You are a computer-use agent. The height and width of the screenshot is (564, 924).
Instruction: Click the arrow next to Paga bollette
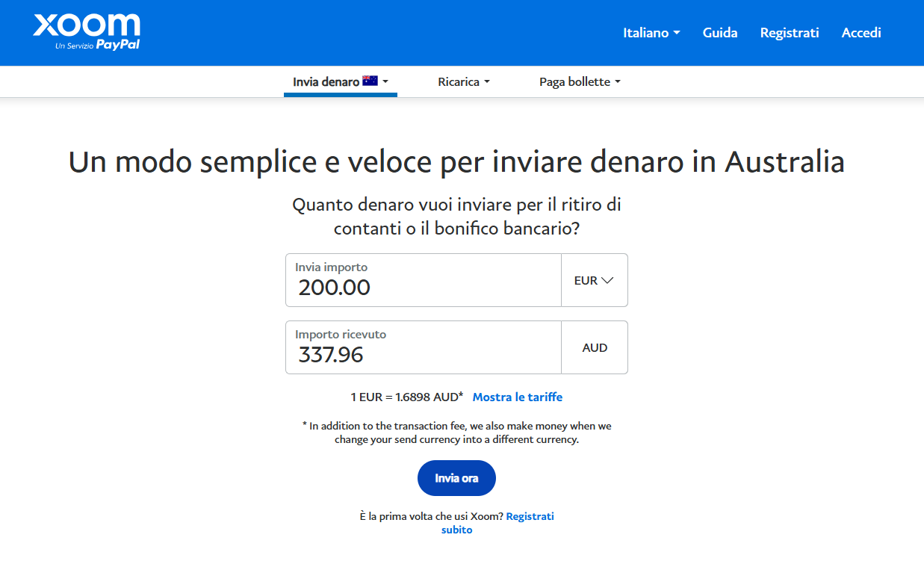point(618,82)
